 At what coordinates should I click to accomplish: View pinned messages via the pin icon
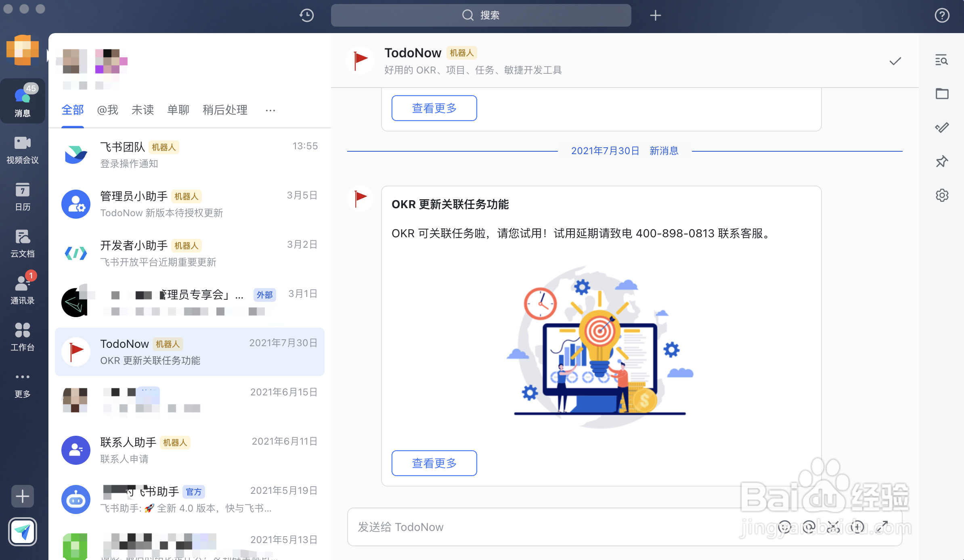pyautogui.click(x=942, y=161)
